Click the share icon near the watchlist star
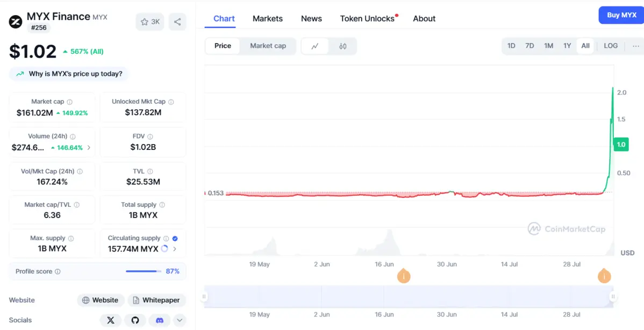This screenshot has width=644, height=330. 177,21
